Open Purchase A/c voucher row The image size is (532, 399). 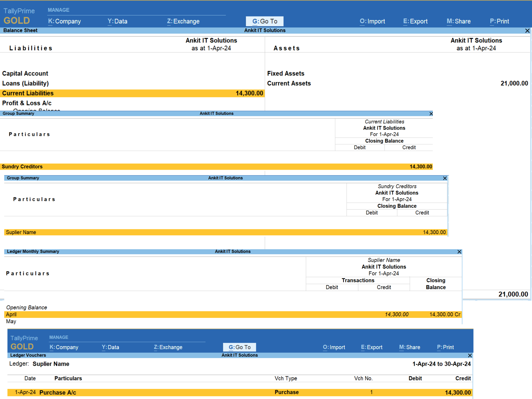240,392
